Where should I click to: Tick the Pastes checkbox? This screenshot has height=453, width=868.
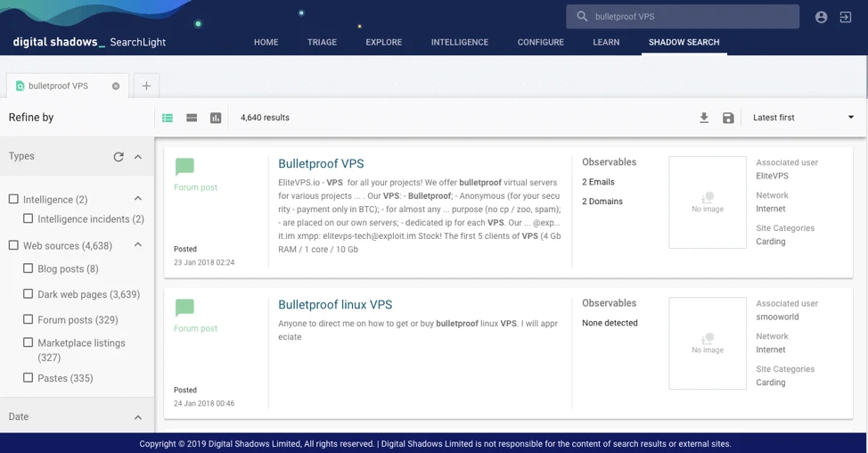tap(28, 378)
